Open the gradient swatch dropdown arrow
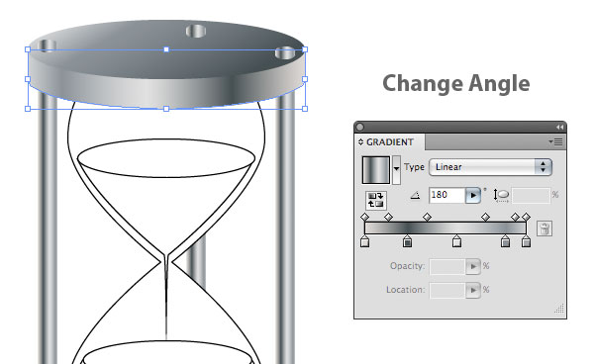The width and height of the screenshot is (594, 364). (396, 169)
